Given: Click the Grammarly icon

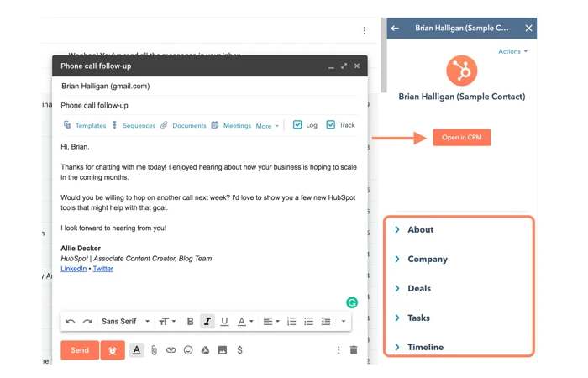Looking at the screenshot, I should [x=352, y=302].
